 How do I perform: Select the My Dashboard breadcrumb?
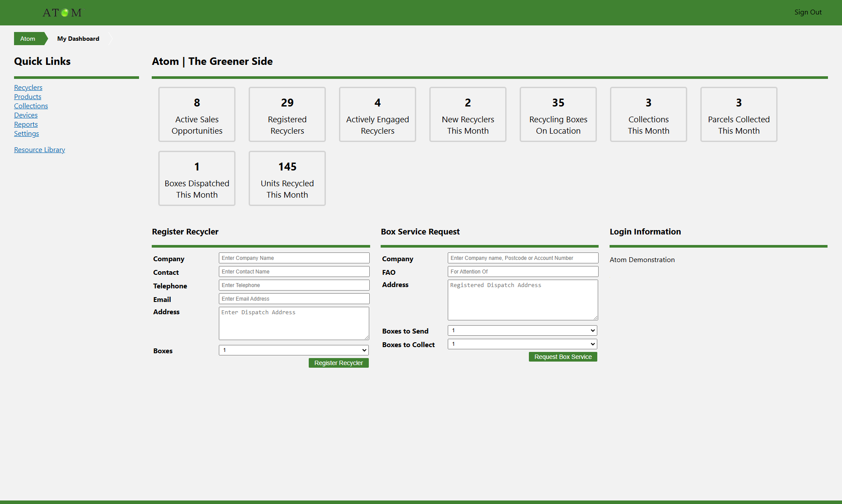(x=78, y=39)
